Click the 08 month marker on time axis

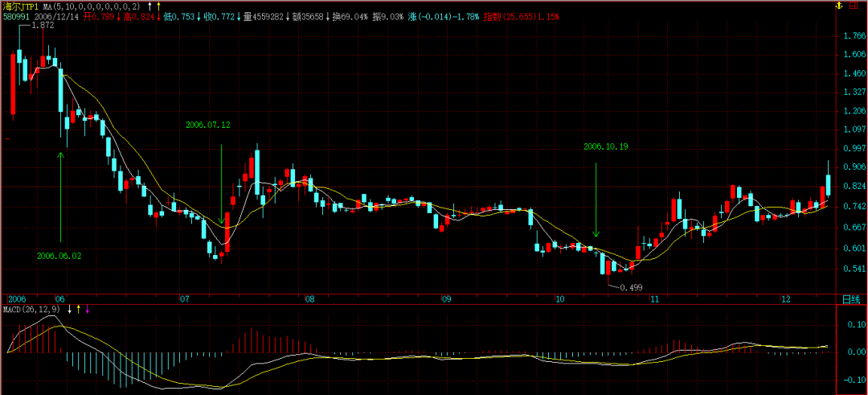pos(309,300)
